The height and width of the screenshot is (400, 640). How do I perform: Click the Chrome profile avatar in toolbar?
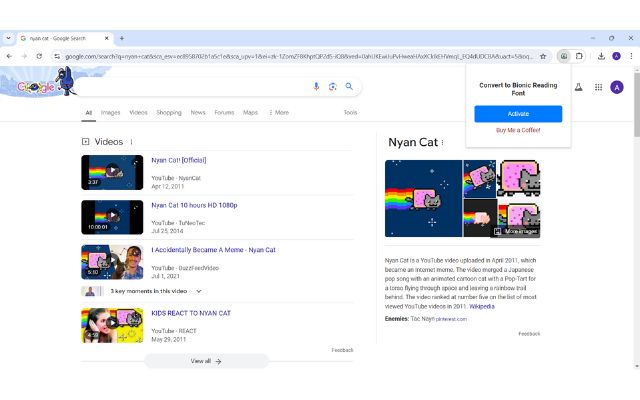tap(616, 56)
